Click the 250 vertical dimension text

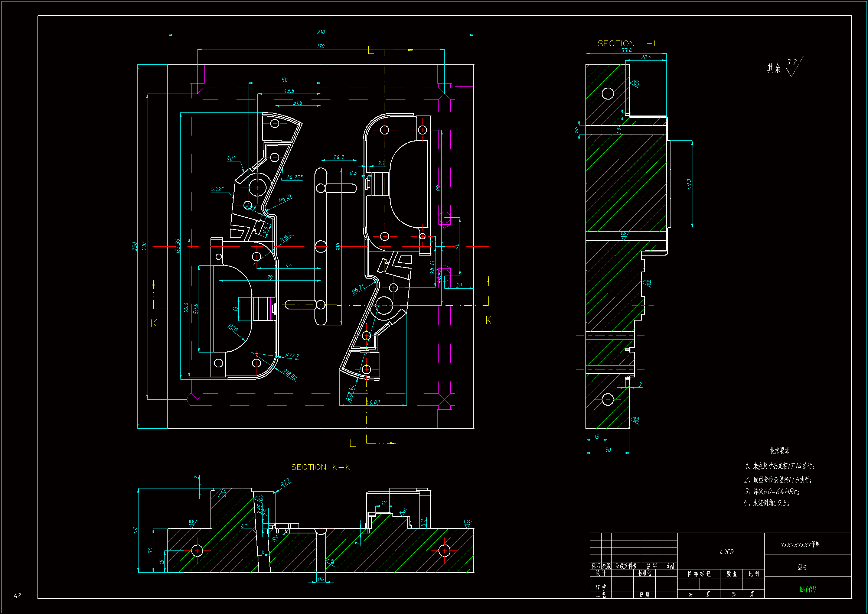tap(134, 246)
